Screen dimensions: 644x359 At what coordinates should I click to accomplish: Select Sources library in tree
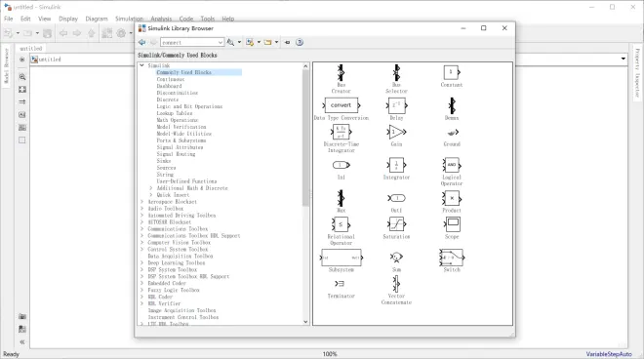[166, 168]
